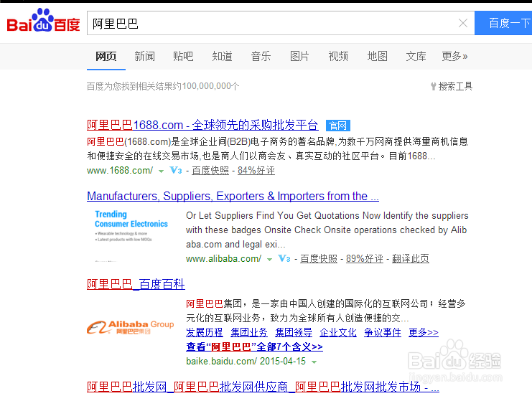The height and width of the screenshot is (396, 532).
Task: Open 搜索工具 search tools
Action: (452, 87)
